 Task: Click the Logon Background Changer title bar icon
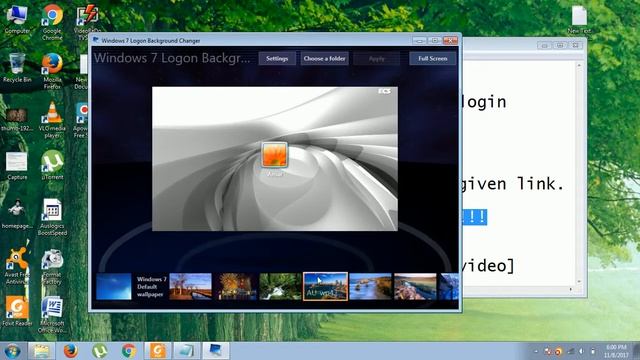point(96,40)
